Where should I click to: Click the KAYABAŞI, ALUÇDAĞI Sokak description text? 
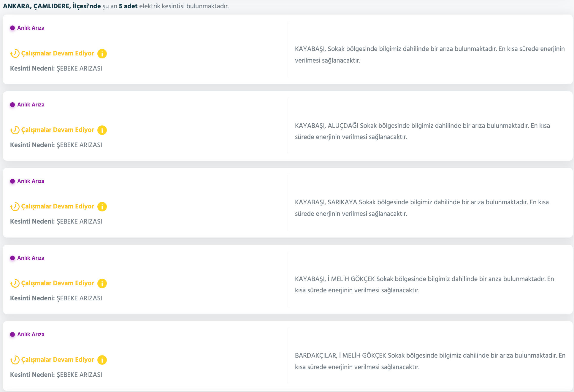pyautogui.click(x=422, y=131)
